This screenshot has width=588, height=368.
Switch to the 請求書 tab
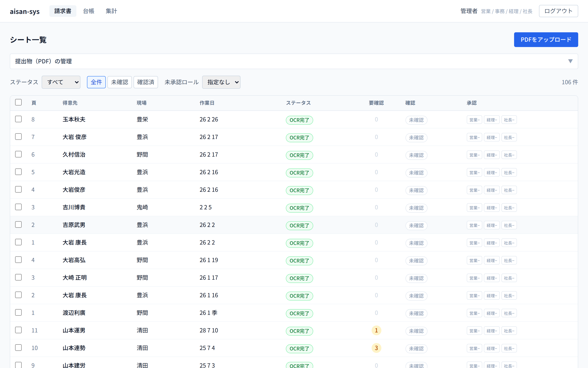(63, 11)
